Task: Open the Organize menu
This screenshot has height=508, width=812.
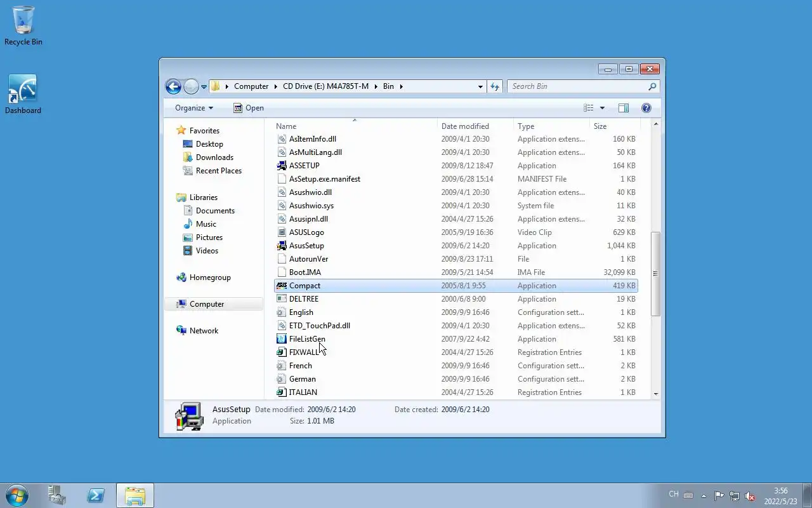Action: [194, 108]
